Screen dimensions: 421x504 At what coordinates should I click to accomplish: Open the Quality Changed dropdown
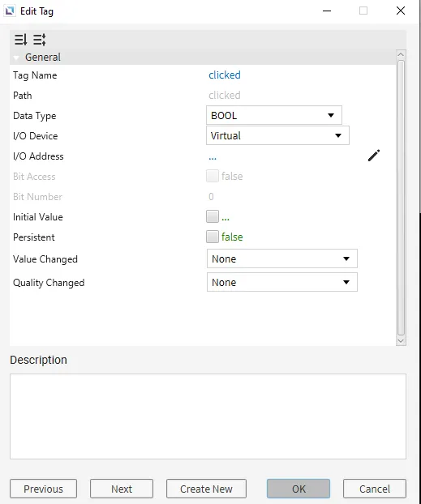click(282, 282)
